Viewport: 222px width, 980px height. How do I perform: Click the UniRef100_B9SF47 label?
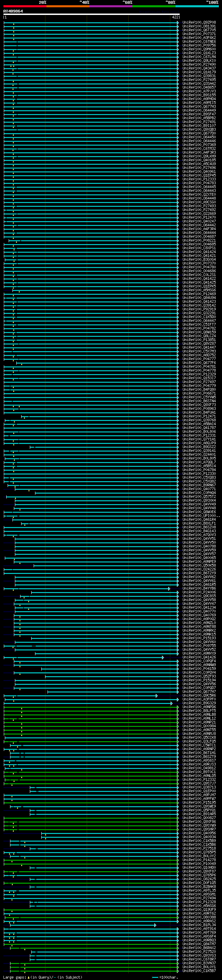coord(199,114)
